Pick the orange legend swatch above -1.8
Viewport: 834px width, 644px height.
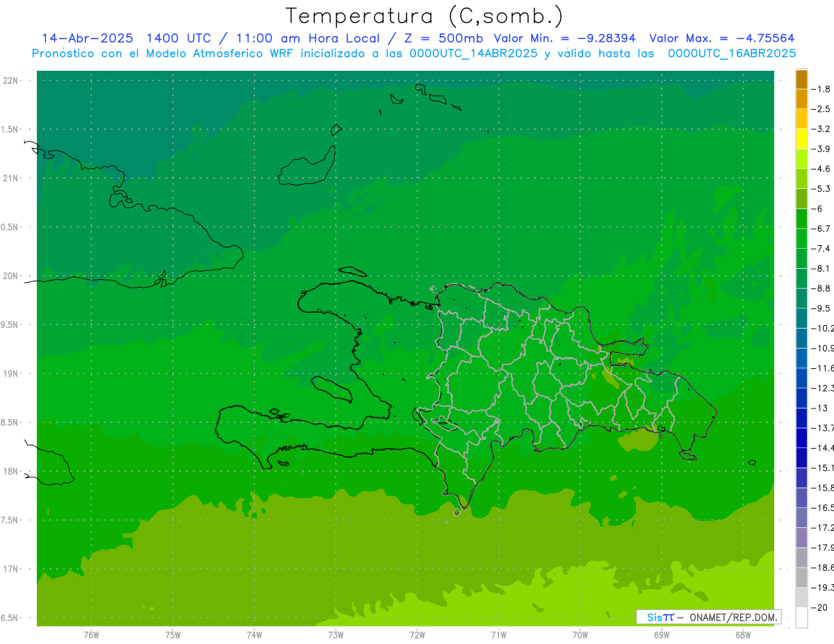point(801,79)
